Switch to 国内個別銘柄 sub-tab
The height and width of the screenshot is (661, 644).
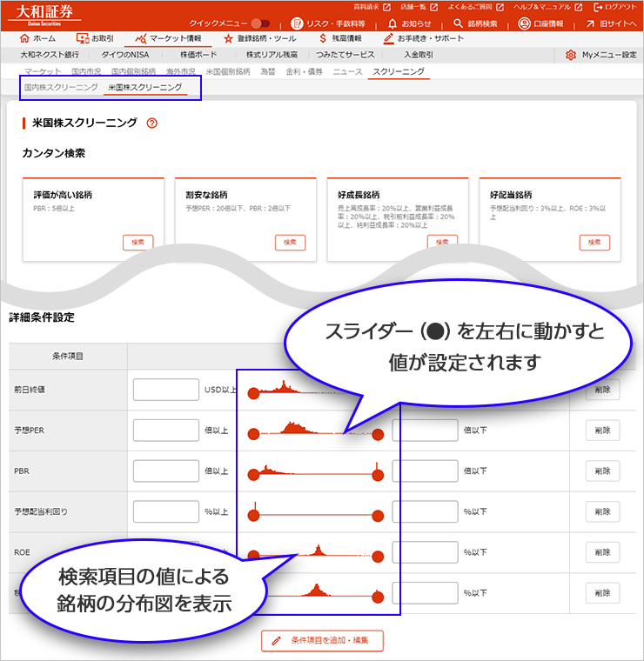133,71
